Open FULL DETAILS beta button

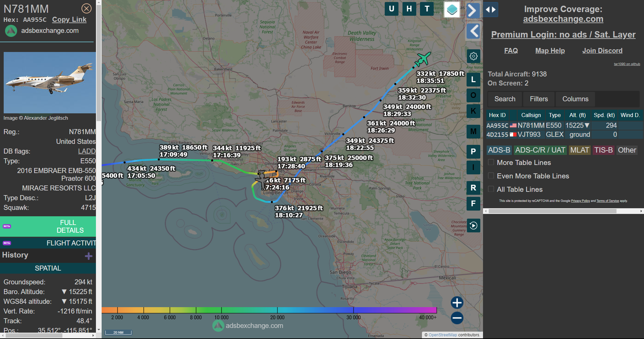click(48, 226)
